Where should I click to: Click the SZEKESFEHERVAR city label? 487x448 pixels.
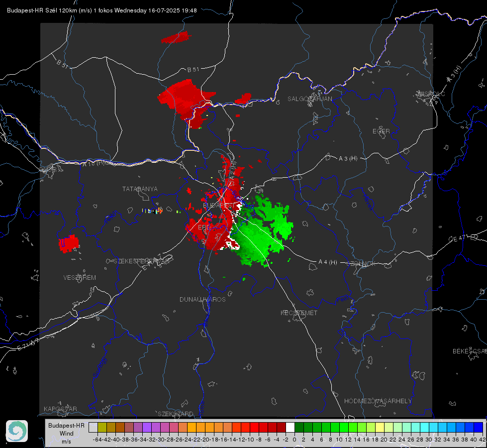click(x=142, y=261)
